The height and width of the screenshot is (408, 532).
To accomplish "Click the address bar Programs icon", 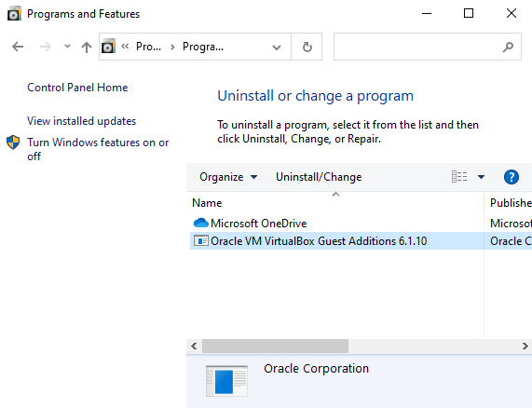I will click(109, 47).
